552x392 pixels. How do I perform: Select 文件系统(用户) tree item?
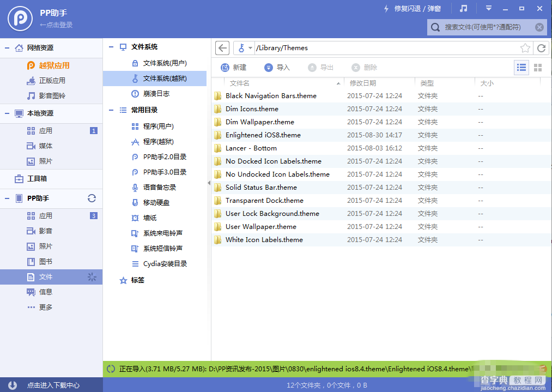(x=155, y=63)
